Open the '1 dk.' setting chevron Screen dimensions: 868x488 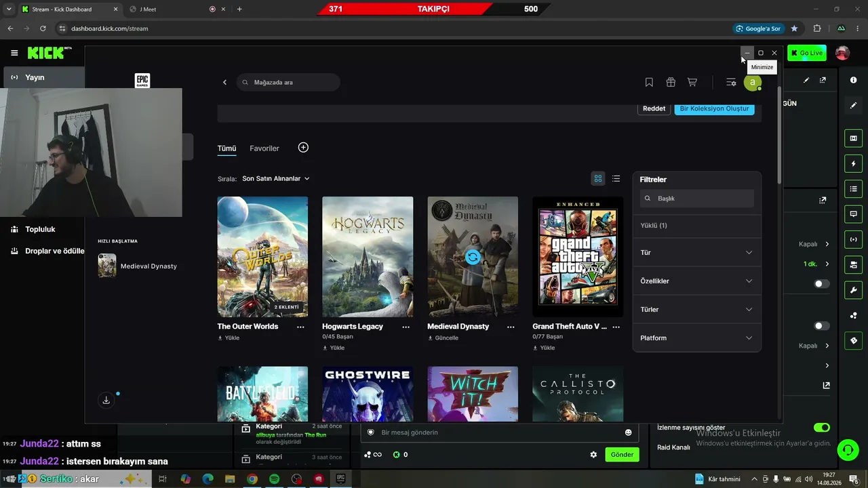click(x=827, y=264)
